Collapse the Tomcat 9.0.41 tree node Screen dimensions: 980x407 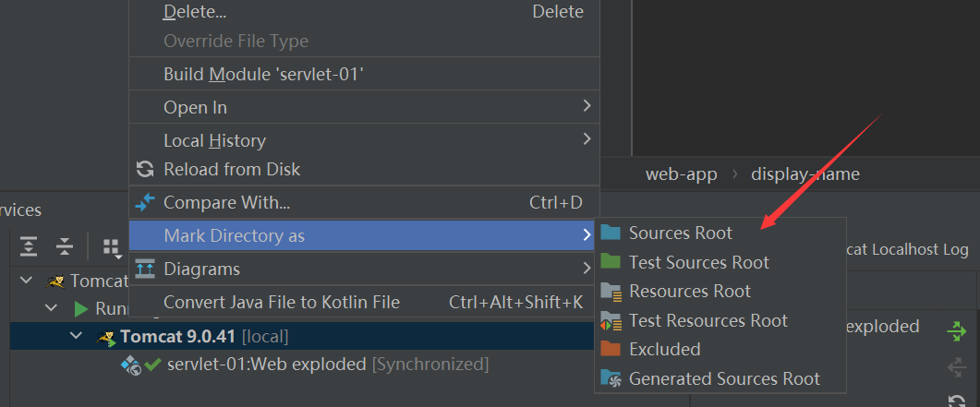point(76,336)
